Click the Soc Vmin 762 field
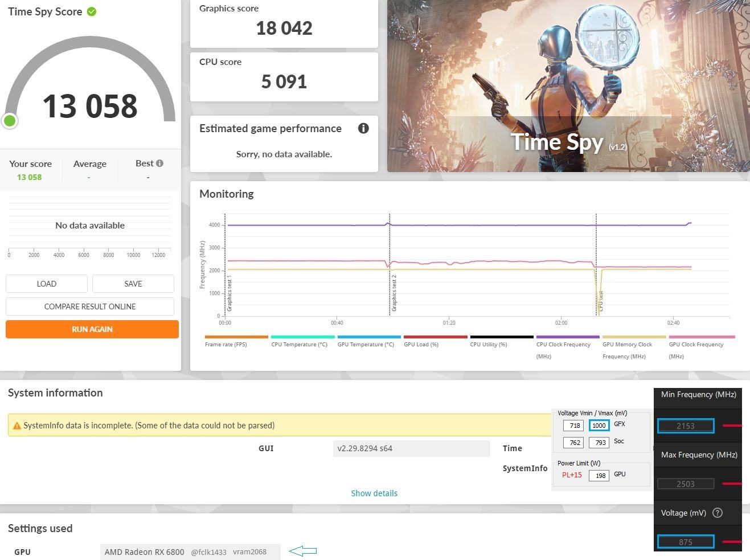Viewport: 750px width, 560px height. click(x=573, y=442)
